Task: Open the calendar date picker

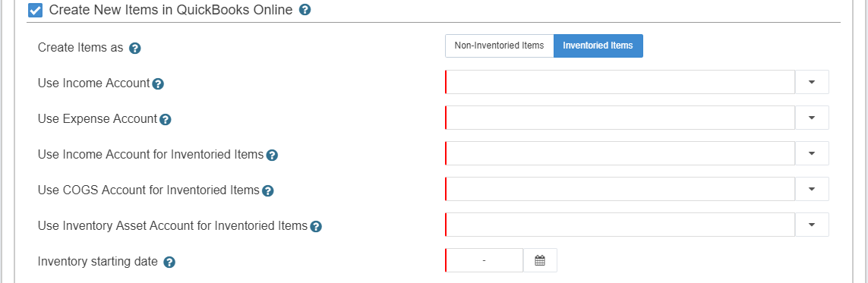Action: tap(540, 260)
